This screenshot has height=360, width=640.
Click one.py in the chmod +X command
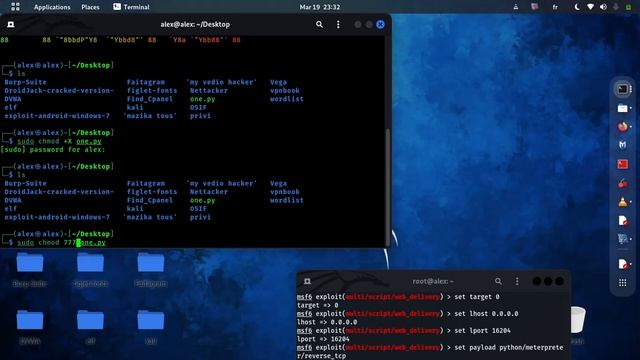[x=89, y=141]
